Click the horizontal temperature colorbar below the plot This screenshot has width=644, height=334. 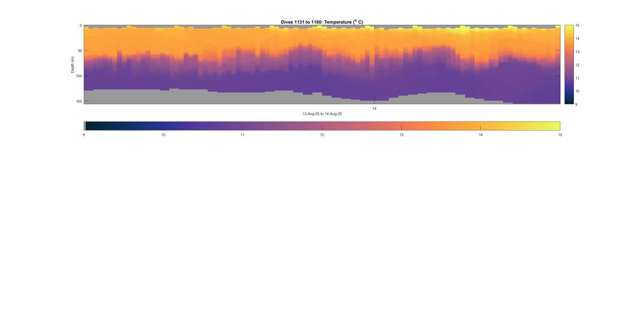(322, 126)
